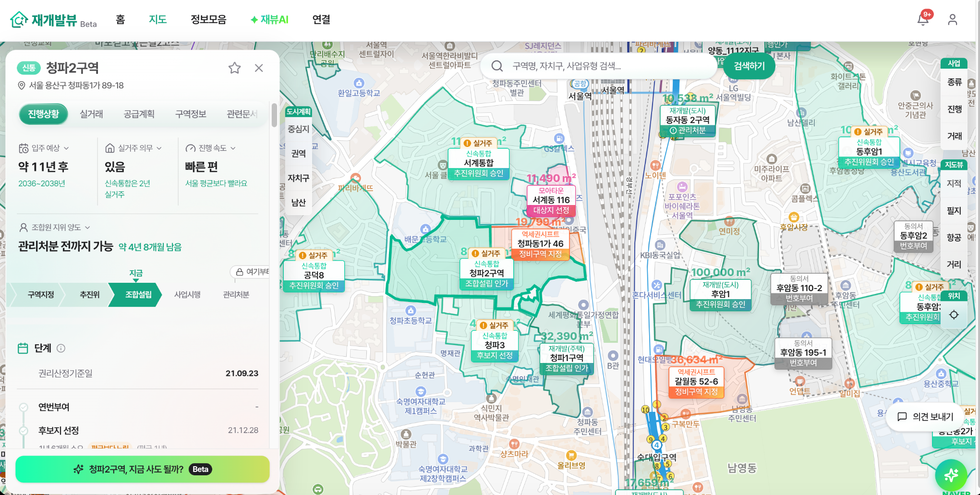Toggle the 중심지 city plan layer

(x=298, y=129)
